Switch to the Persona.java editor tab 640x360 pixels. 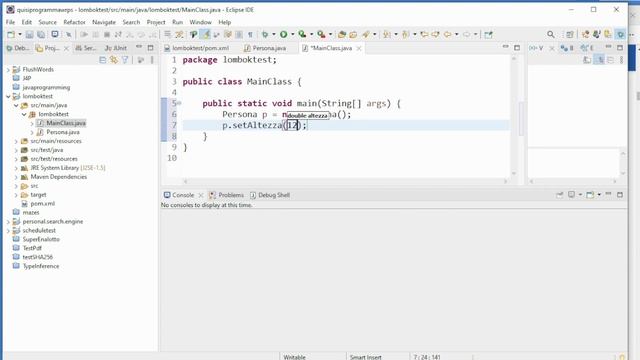pyautogui.click(x=265, y=48)
